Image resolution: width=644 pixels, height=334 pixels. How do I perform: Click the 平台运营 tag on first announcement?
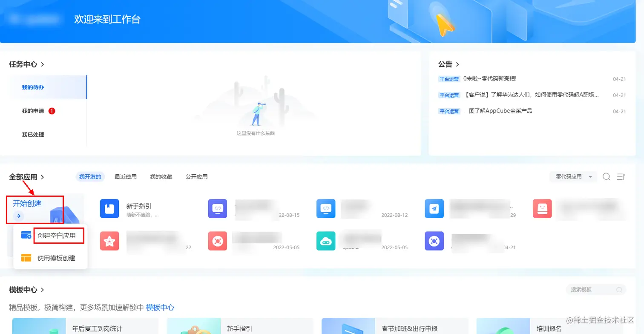[449, 79]
